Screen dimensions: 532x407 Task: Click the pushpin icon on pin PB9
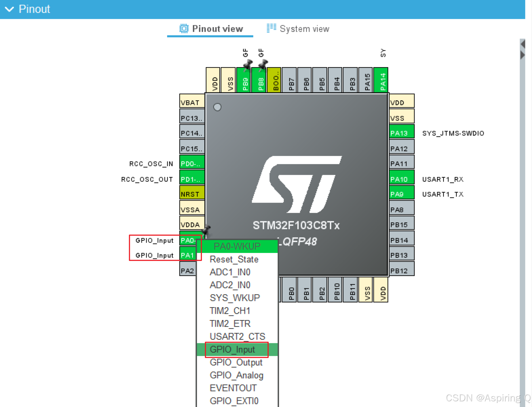pyautogui.click(x=248, y=65)
